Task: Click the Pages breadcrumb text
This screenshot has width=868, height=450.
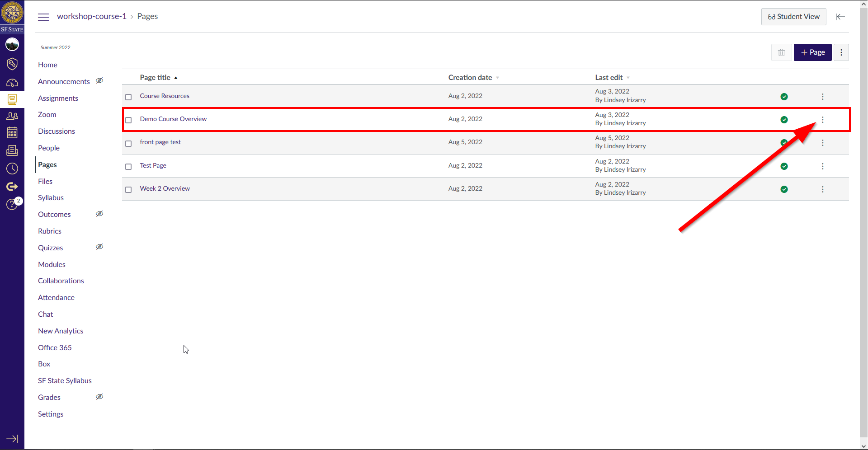Action: (147, 16)
